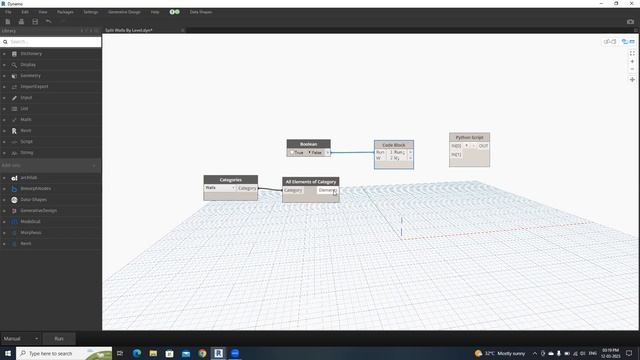
Task: Click the Boolean node title
Action: point(309,144)
